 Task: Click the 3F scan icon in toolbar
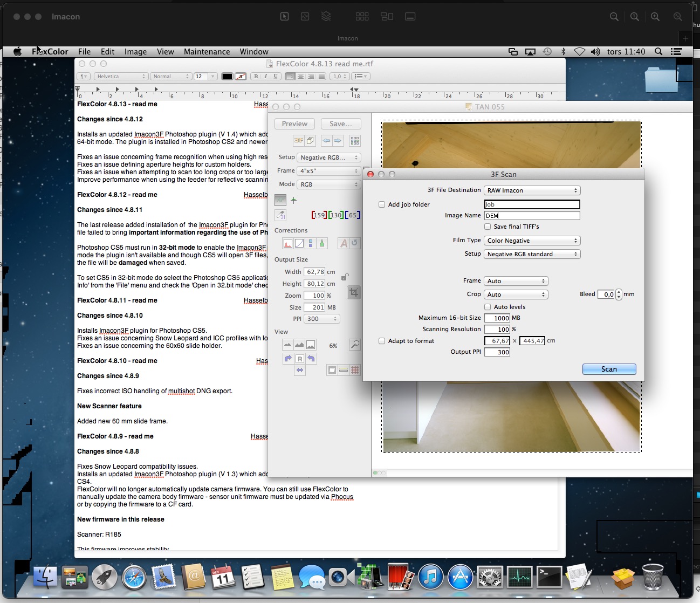pos(298,141)
